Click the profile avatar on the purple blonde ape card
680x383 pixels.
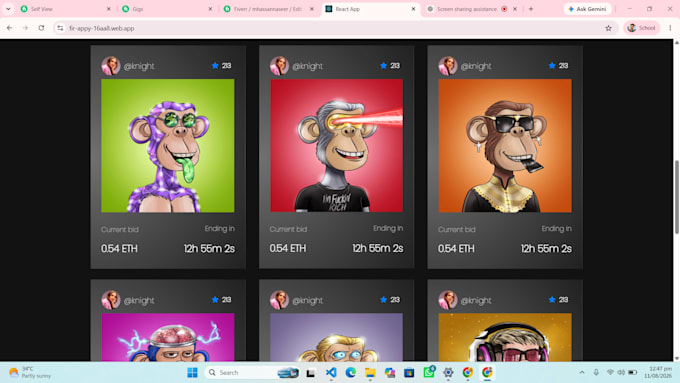coord(279,300)
